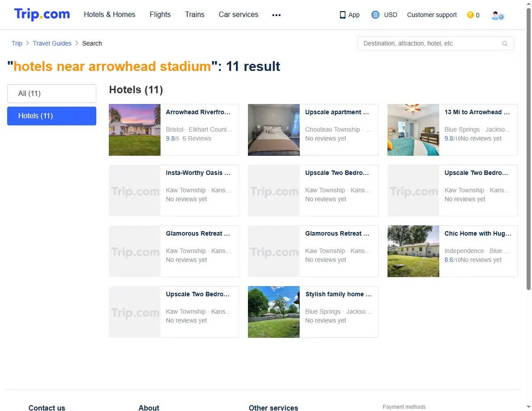Viewport: 532px width, 411px height.
Task: Open Hotels & Homes menu
Action: [x=110, y=15]
